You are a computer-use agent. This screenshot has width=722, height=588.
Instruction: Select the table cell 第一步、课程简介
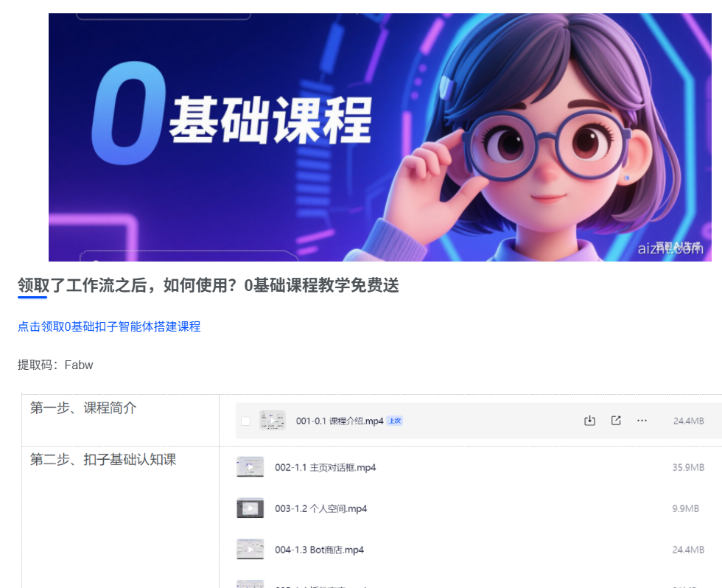[120, 420]
